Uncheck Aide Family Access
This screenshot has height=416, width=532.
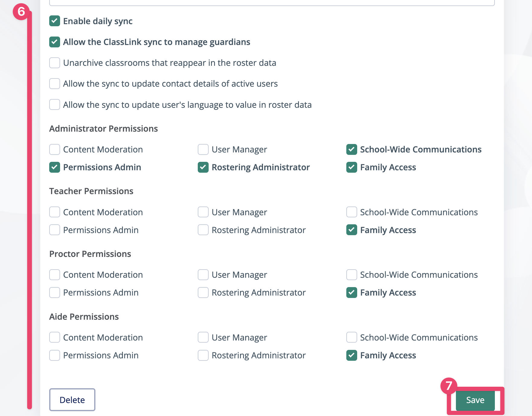[352, 355]
